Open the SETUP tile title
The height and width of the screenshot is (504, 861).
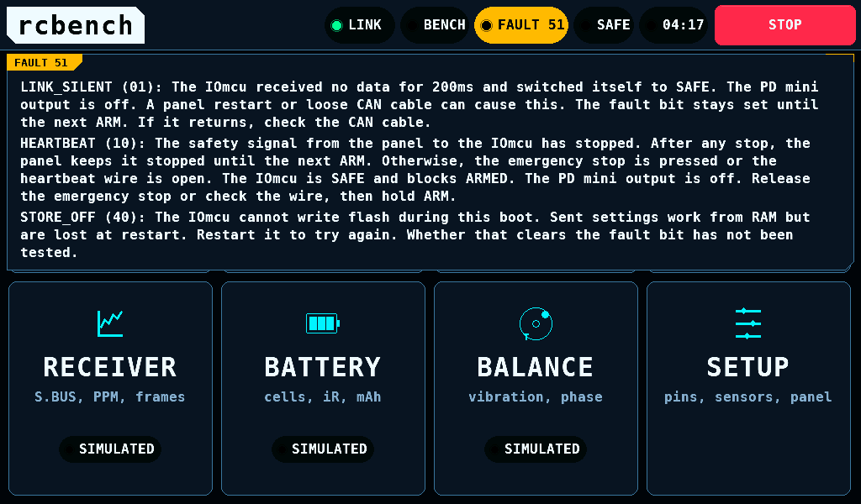(747, 367)
